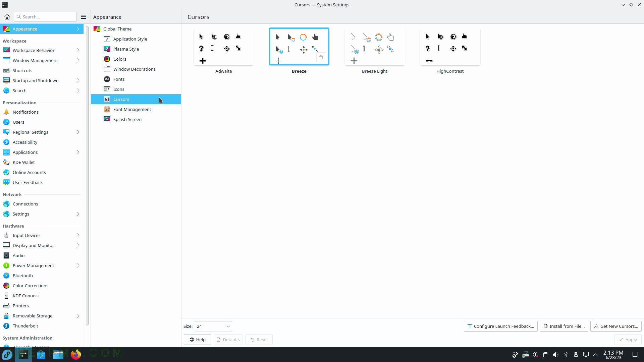Select the Appearance category
The height and width of the screenshot is (362, 644).
[x=42, y=29]
